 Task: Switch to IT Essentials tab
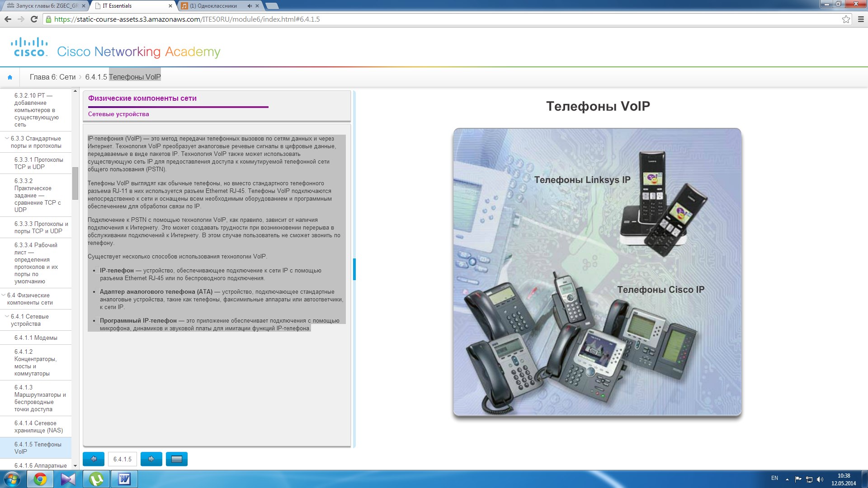coord(131,6)
